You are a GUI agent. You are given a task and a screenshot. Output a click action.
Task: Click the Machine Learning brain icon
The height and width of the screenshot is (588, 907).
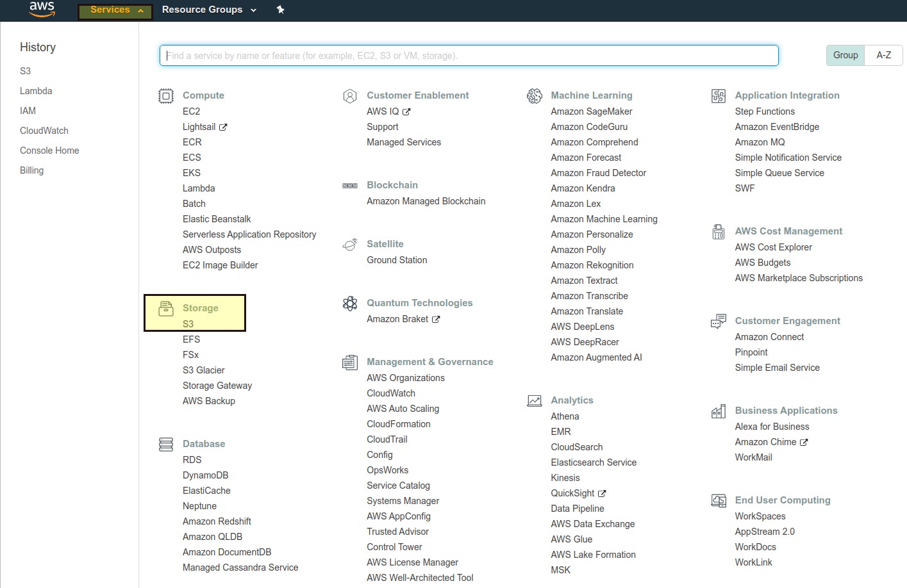[534, 96]
